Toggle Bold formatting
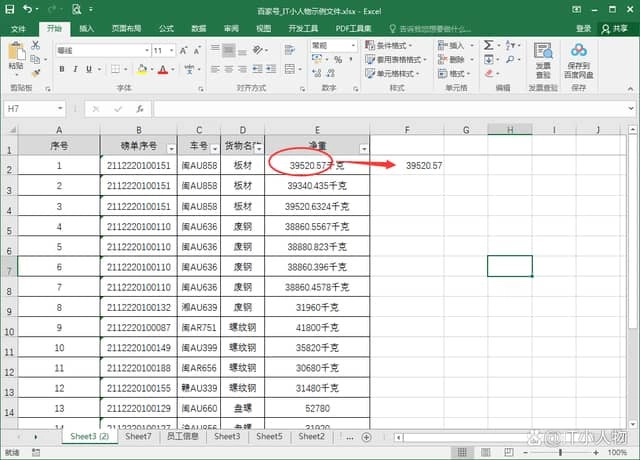Screen dimensions: 640x460 pos(62,69)
